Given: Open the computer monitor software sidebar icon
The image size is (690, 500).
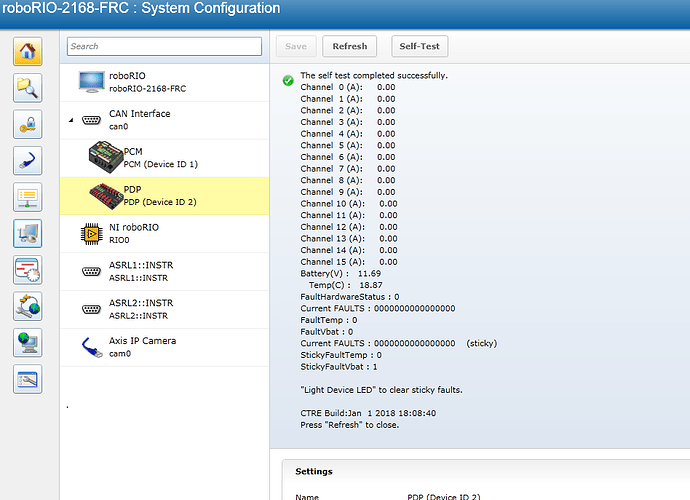Looking at the screenshot, I should pyautogui.click(x=28, y=233).
